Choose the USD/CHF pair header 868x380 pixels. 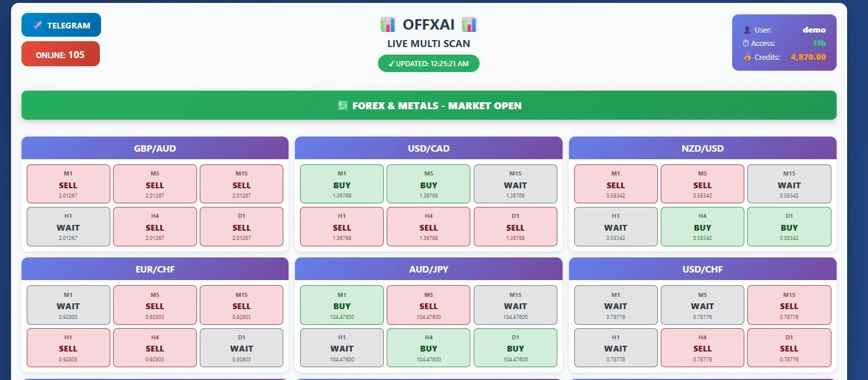[703, 270]
